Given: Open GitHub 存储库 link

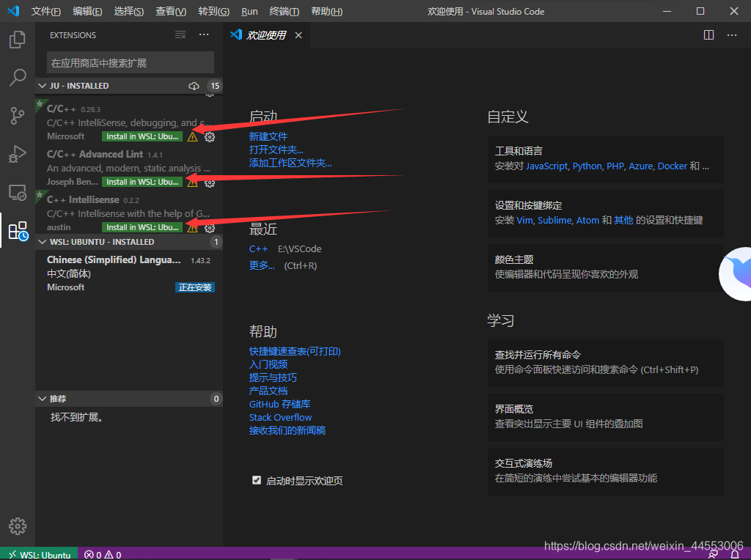Looking at the screenshot, I should [x=279, y=404].
